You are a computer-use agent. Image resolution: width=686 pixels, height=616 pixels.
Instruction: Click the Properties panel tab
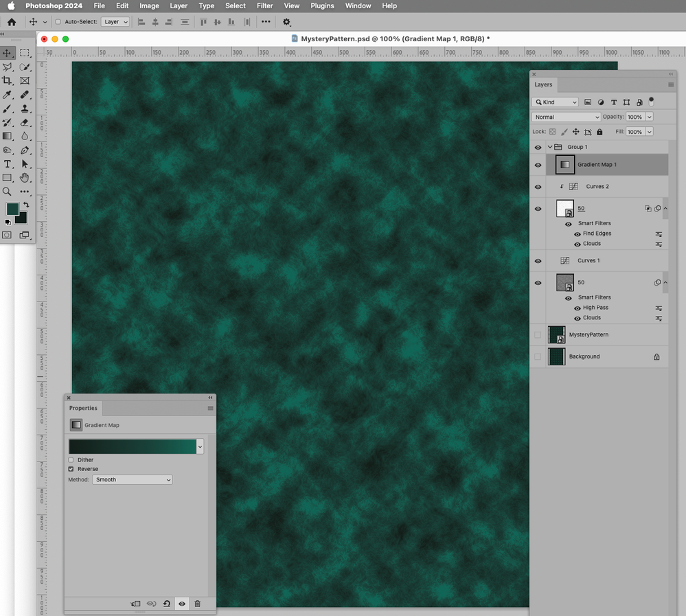(83, 408)
